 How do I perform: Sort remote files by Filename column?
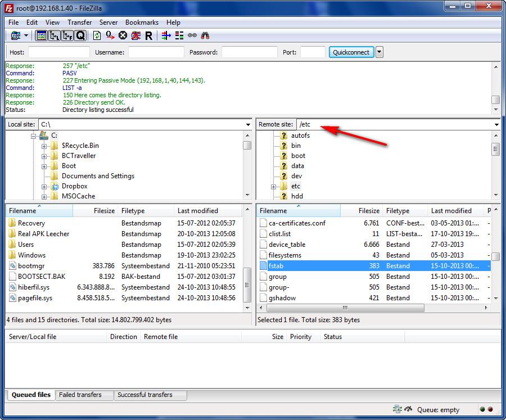[299, 211]
